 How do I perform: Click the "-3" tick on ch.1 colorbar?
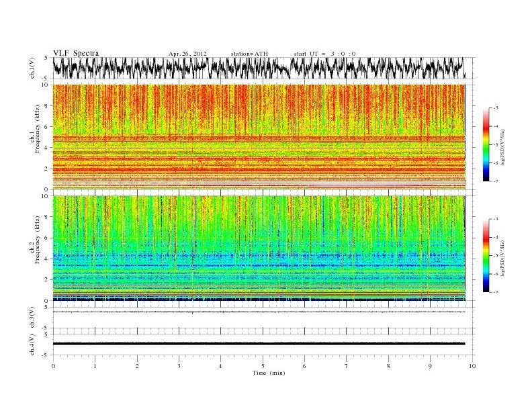(496, 108)
